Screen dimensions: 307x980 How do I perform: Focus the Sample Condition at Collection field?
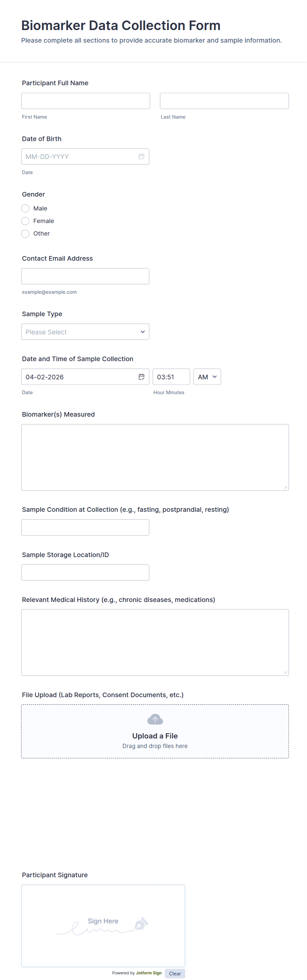tap(85, 527)
